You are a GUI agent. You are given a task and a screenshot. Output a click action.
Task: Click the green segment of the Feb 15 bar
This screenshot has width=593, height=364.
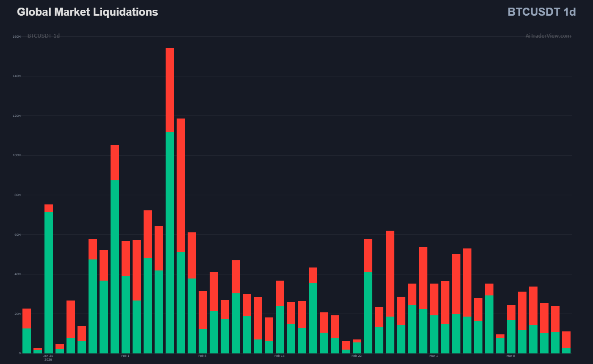tap(280, 329)
